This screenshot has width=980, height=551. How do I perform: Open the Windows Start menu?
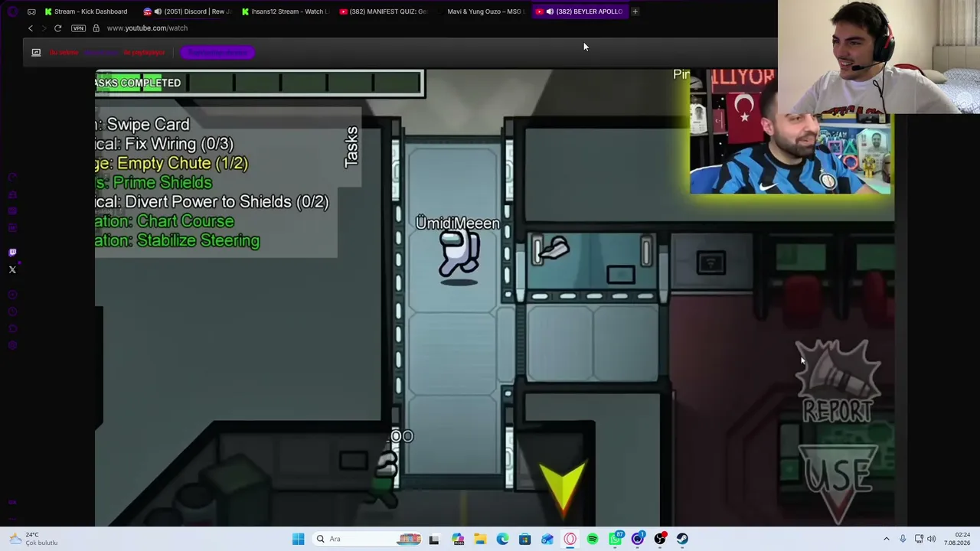(x=298, y=539)
